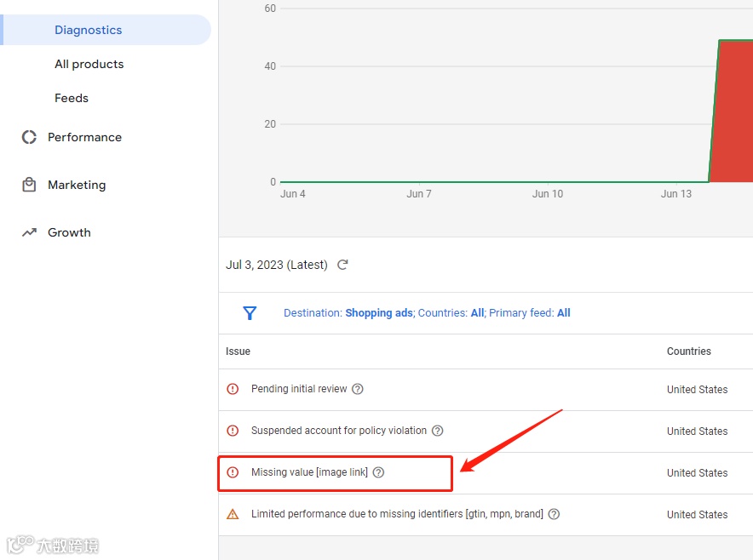Click the All primary feed filter link
This screenshot has width=753, height=560.
[x=563, y=312]
